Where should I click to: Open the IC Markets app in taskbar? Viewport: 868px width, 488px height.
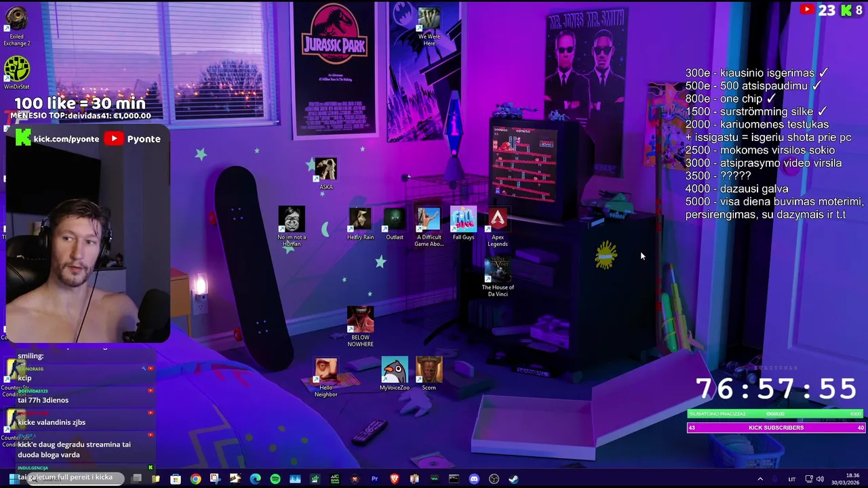click(x=334, y=479)
